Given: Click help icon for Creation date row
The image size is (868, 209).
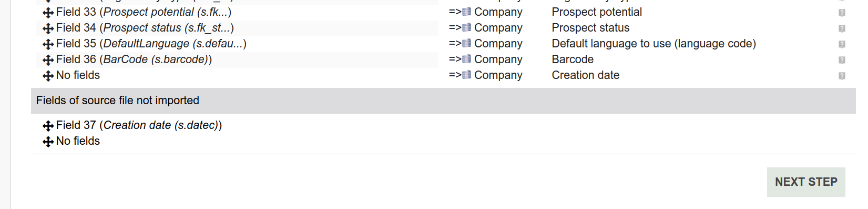Looking at the screenshot, I should tap(842, 76).
